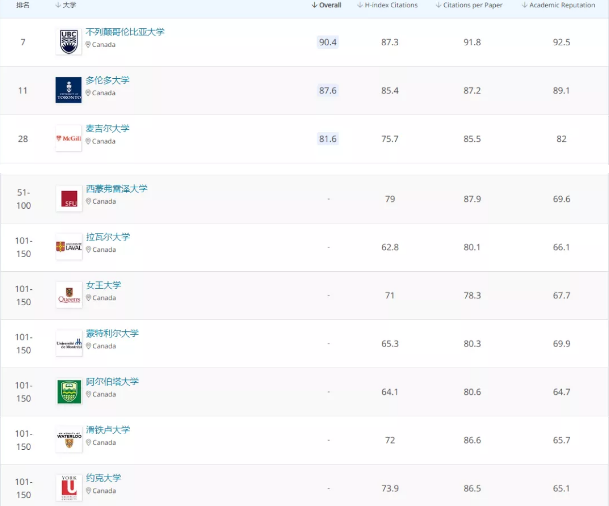Click the York U logo
609x506 pixels.
[x=69, y=488]
